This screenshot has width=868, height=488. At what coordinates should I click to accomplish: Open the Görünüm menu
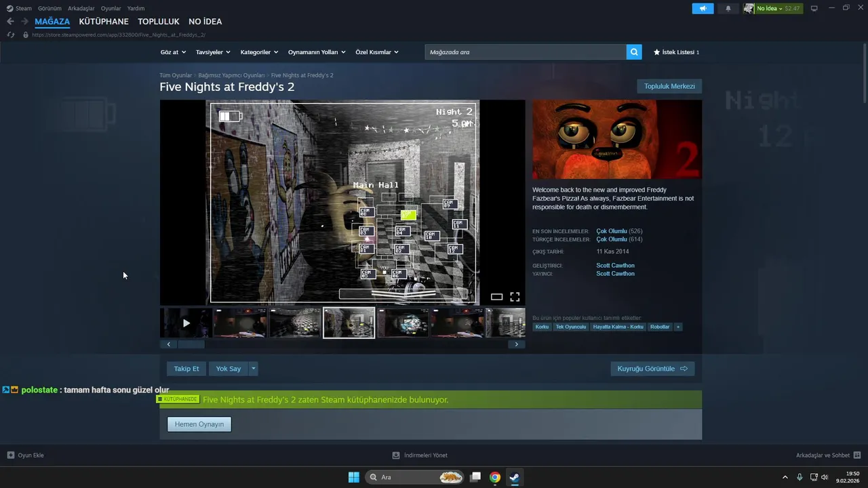(50, 8)
